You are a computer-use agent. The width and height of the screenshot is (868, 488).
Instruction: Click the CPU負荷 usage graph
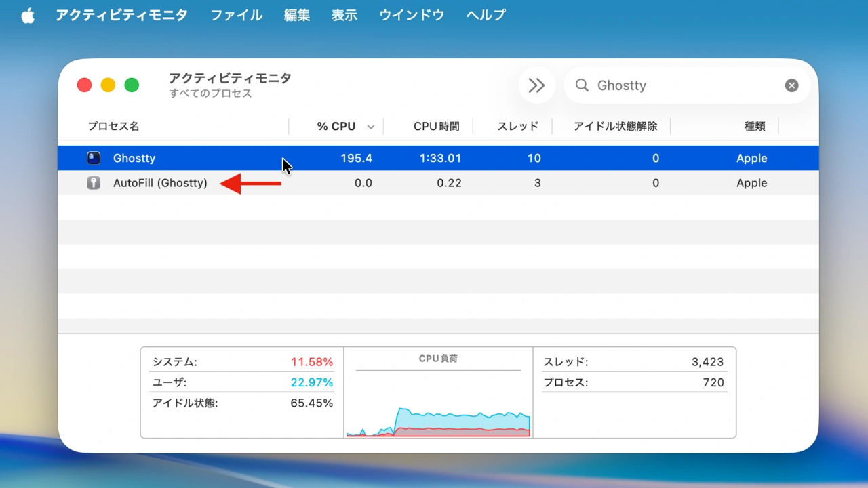pyautogui.click(x=438, y=403)
